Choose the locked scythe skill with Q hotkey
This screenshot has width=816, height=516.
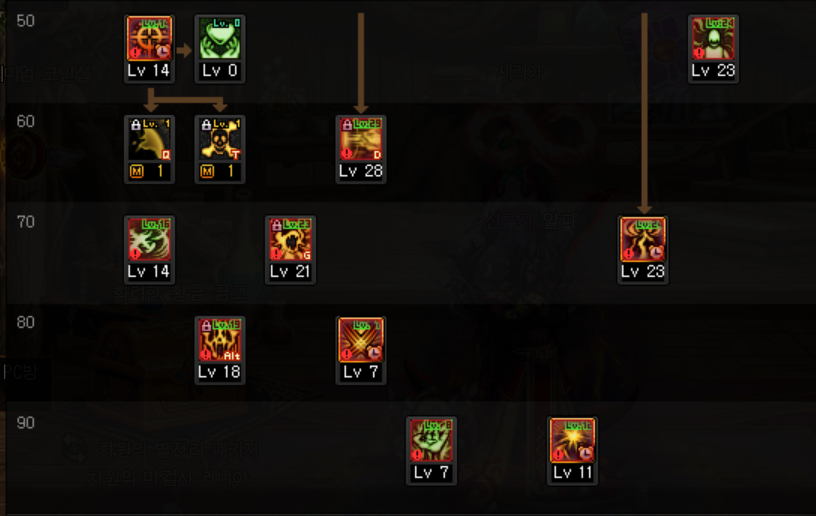(x=149, y=139)
